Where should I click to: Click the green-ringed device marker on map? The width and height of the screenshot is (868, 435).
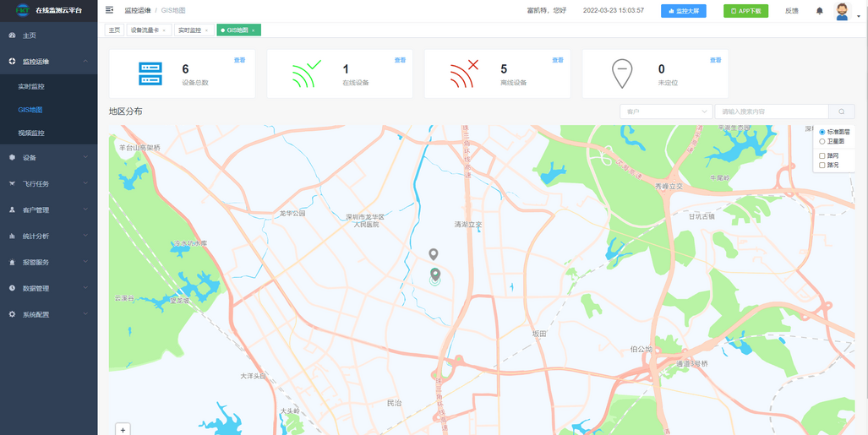point(435,275)
